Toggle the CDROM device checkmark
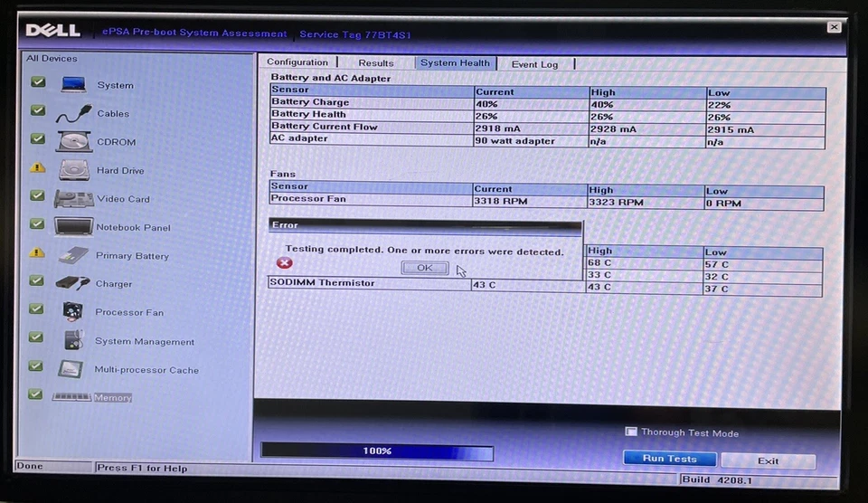 coord(38,138)
